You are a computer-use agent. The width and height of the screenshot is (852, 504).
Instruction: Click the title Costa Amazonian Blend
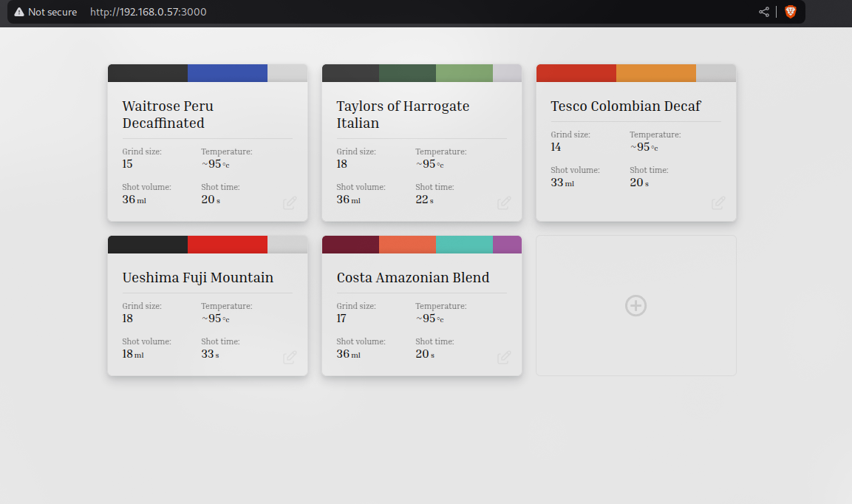click(x=413, y=278)
